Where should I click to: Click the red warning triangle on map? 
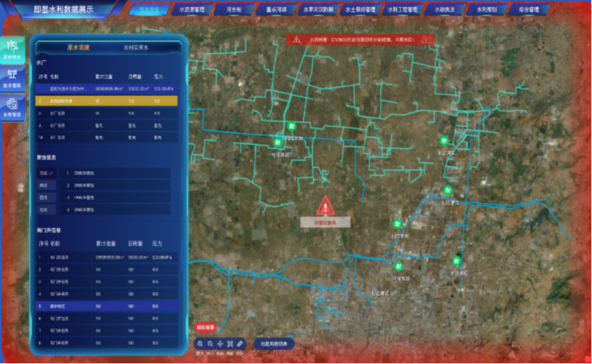tap(326, 207)
